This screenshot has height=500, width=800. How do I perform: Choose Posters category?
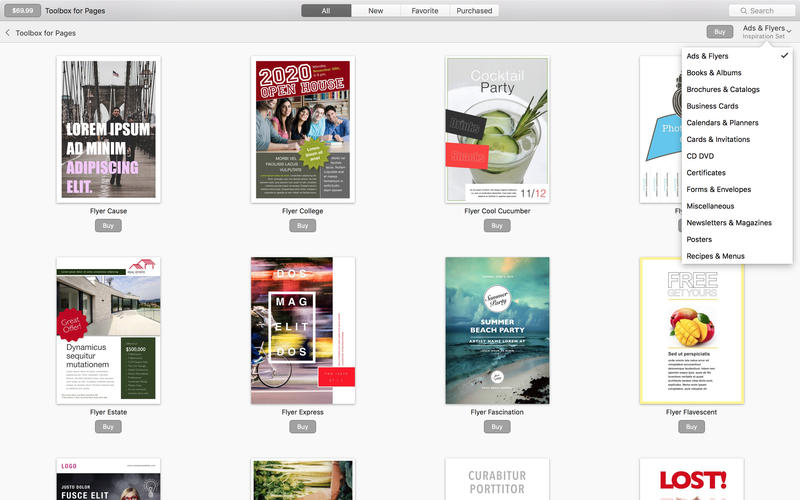[737, 239]
